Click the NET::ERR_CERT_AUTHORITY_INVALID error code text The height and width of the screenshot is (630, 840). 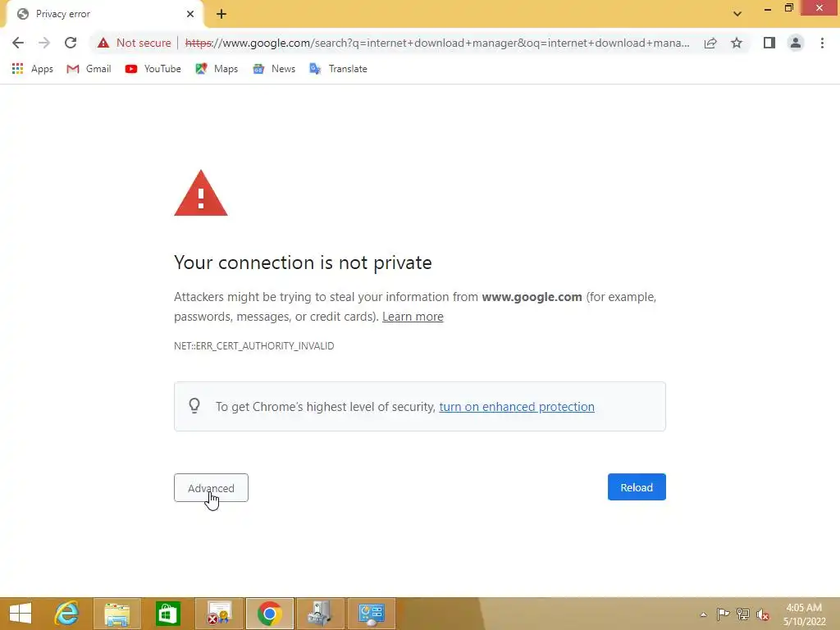[x=254, y=346]
